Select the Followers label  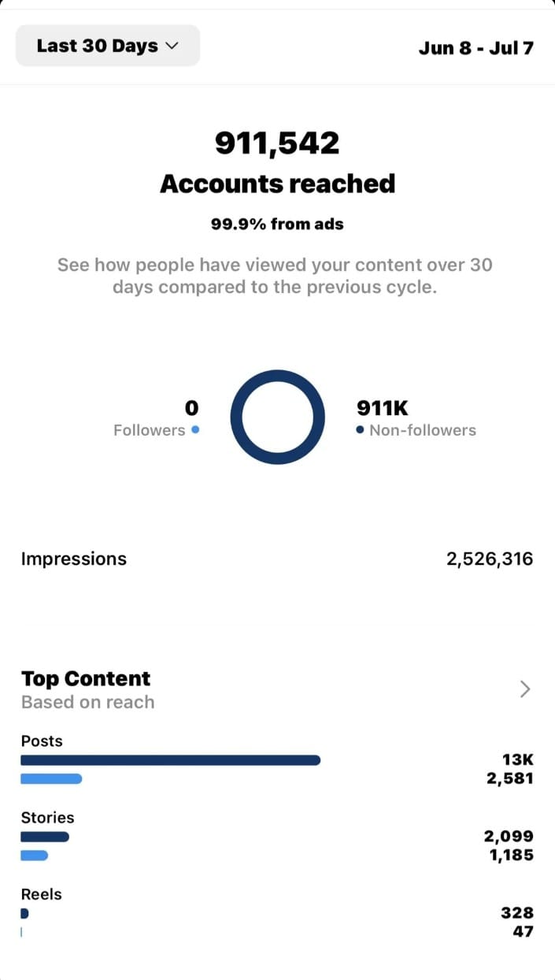(x=149, y=430)
